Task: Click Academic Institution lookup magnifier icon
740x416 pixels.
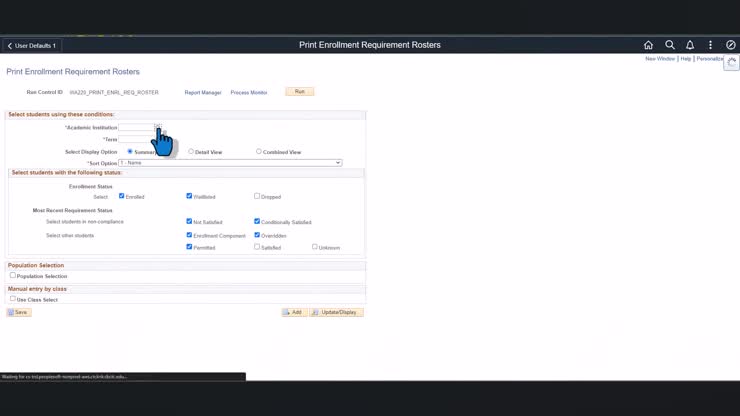Action: tap(158, 127)
